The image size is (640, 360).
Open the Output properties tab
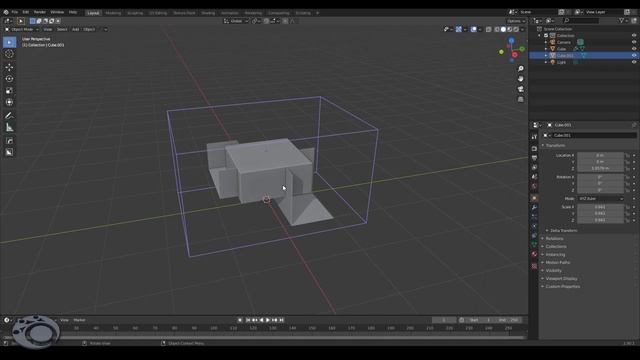point(534,158)
